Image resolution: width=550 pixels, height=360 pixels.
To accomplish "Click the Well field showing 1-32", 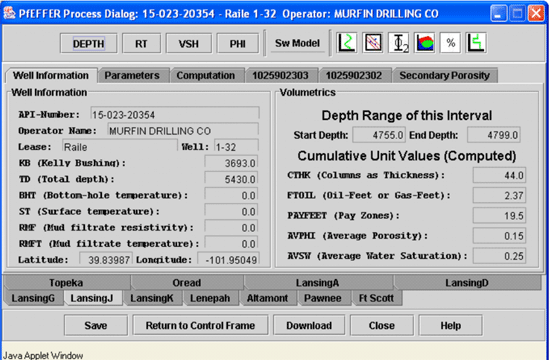I will (237, 146).
